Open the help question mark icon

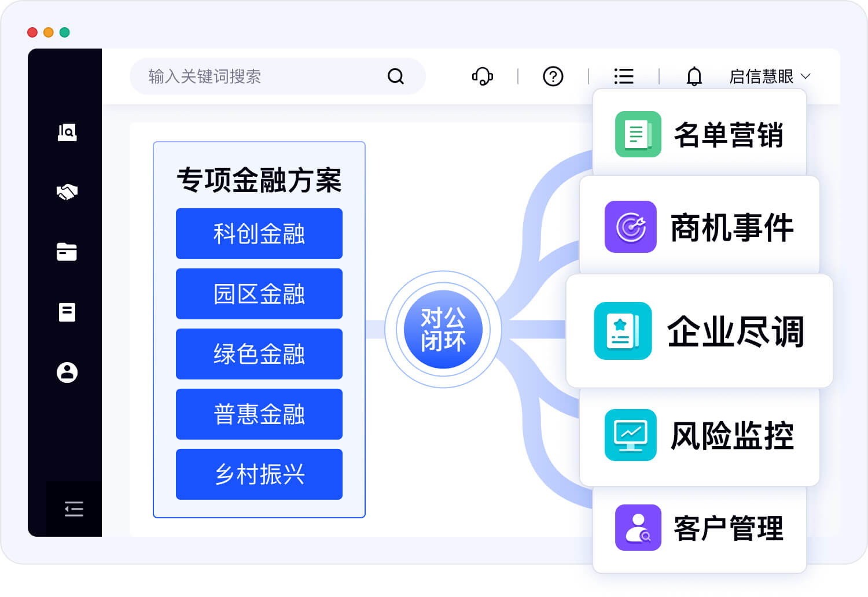click(x=553, y=76)
